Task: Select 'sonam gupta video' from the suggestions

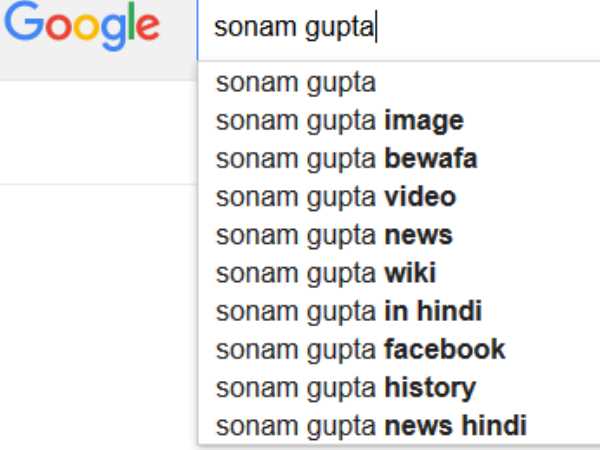Action: 335,197
